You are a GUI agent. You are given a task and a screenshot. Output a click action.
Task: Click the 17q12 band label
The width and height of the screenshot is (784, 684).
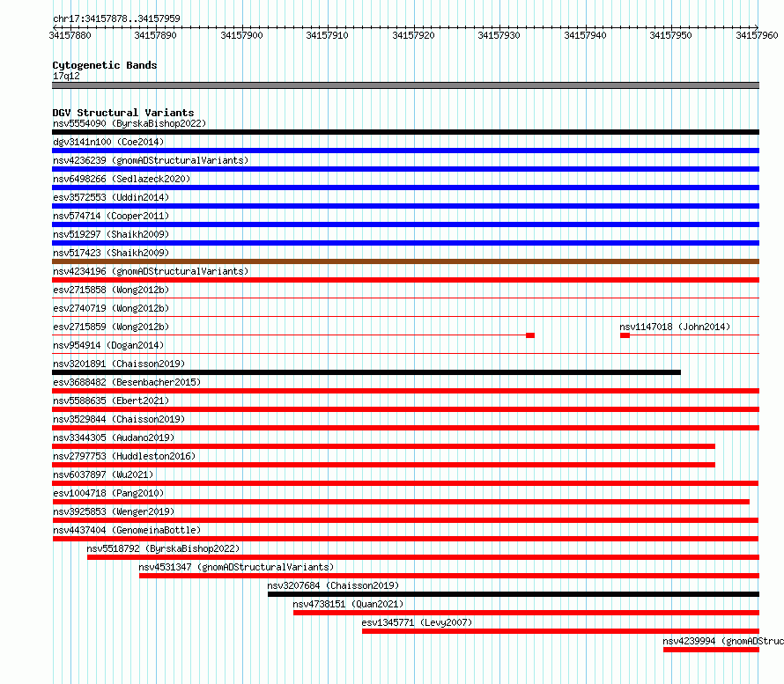[x=66, y=76]
